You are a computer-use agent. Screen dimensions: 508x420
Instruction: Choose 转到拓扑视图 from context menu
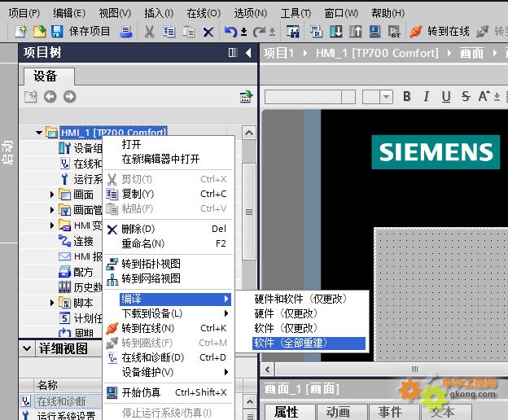(169, 264)
